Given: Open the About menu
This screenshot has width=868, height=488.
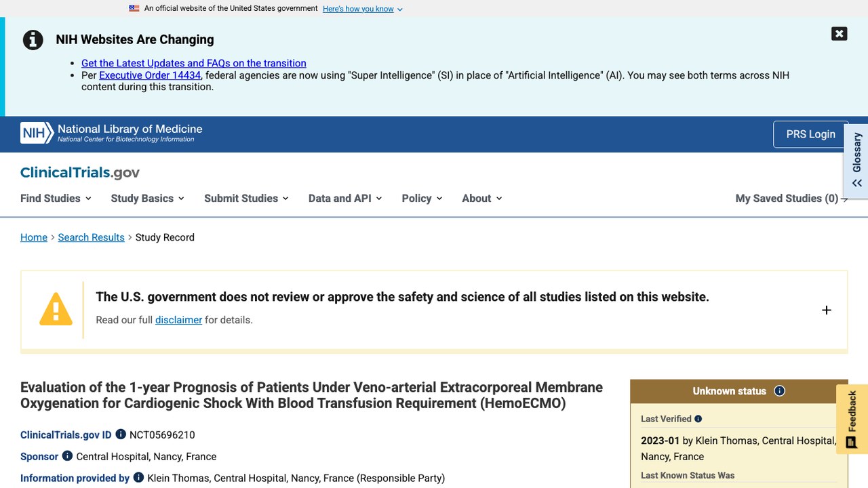Looking at the screenshot, I should pyautogui.click(x=482, y=198).
